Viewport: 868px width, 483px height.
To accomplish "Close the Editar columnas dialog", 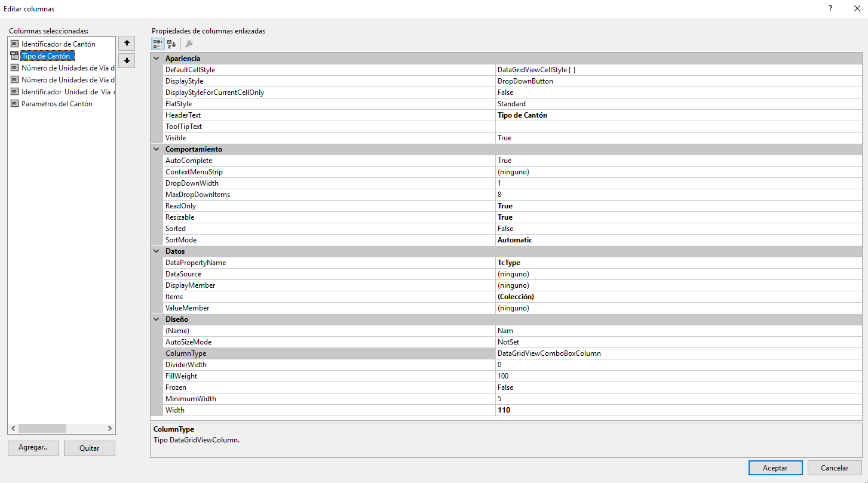I will 856,8.
